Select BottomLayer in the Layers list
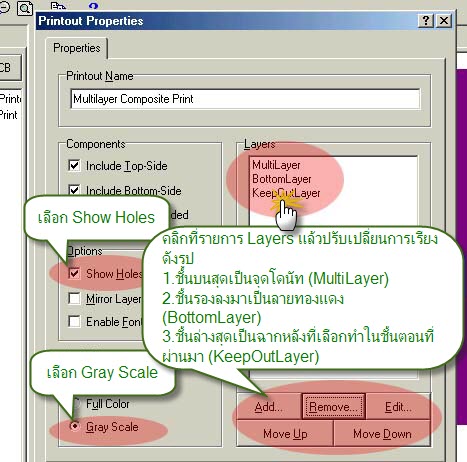 pos(282,179)
